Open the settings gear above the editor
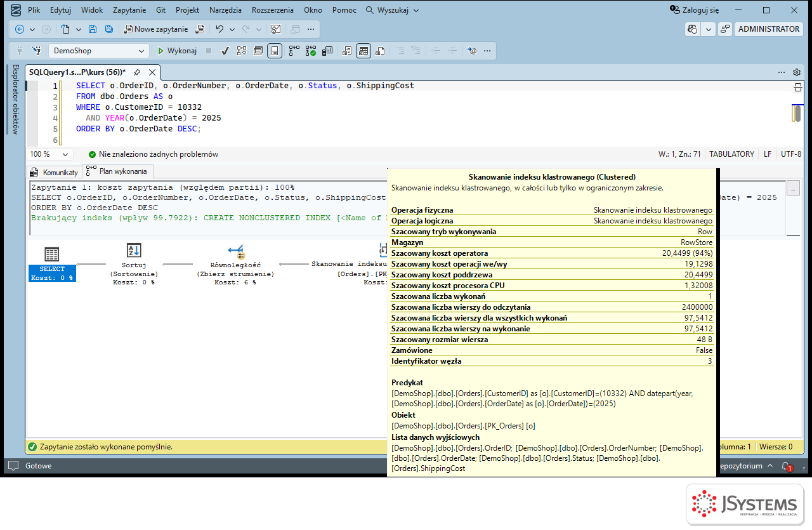Screen dimensions: 812x530 (x=797, y=72)
